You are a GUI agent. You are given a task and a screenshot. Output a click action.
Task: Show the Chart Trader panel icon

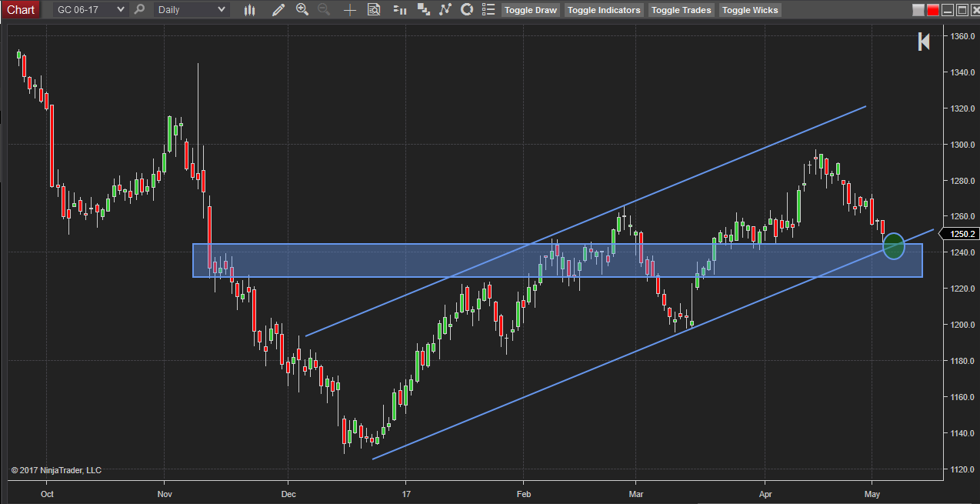[399, 10]
